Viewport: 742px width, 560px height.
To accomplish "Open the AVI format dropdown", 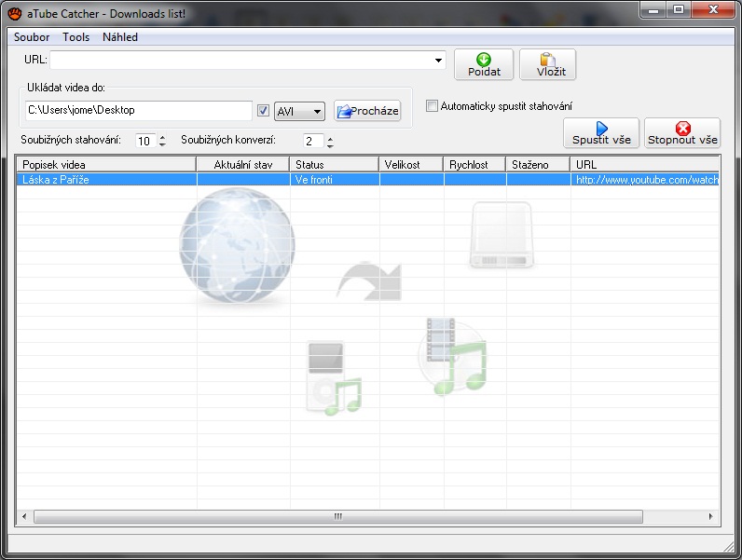I will pyautogui.click(x=299, y=112).
